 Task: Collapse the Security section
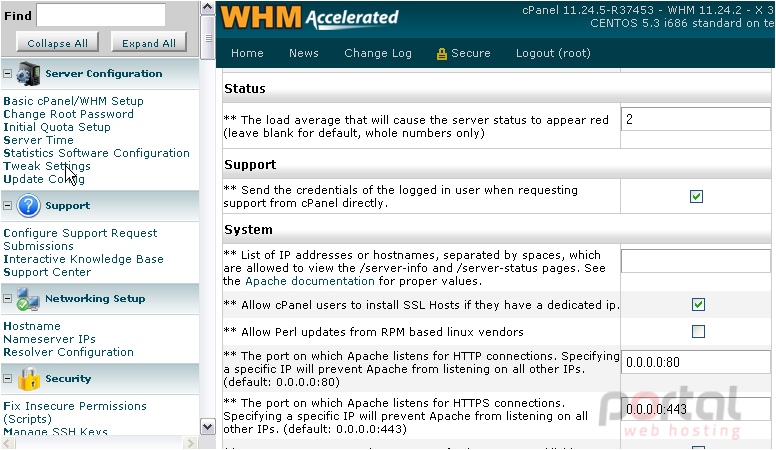point(7,379)
